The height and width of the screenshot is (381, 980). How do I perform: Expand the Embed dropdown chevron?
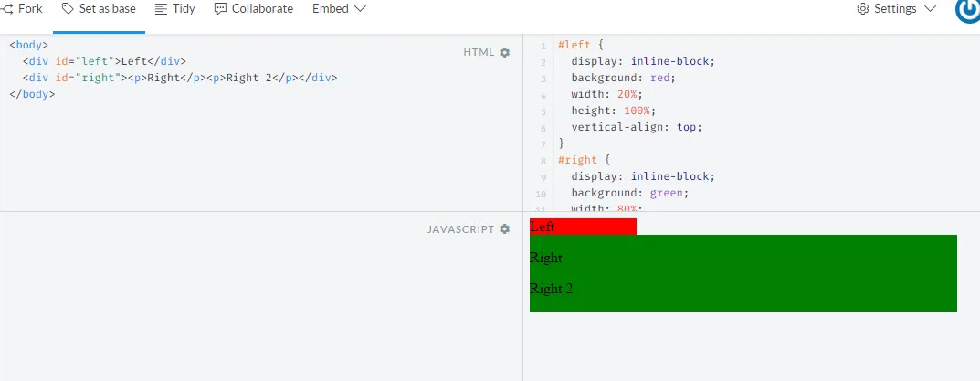(360, 9)
